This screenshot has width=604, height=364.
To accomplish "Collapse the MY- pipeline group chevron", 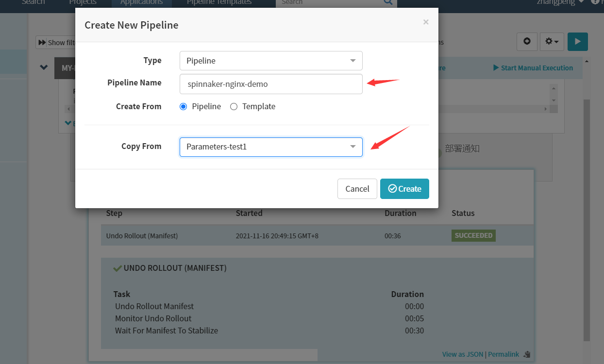I will point(44,68).
